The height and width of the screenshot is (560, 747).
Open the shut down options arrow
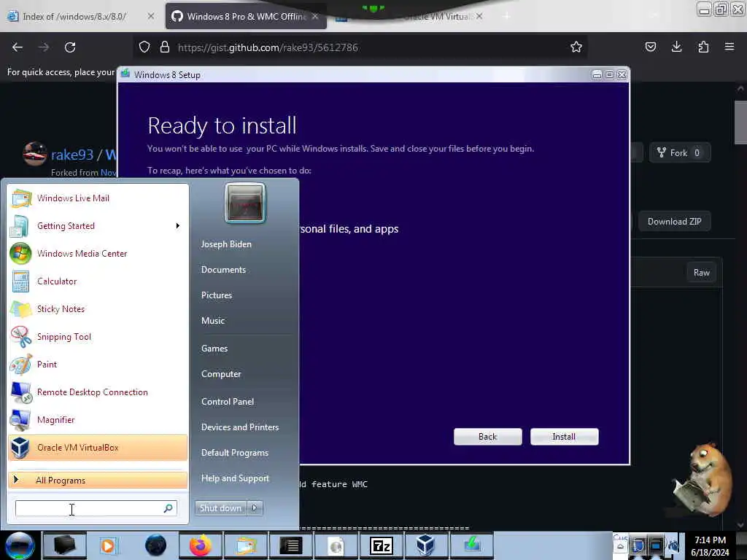pyautogui.click(x=255, y=508)
